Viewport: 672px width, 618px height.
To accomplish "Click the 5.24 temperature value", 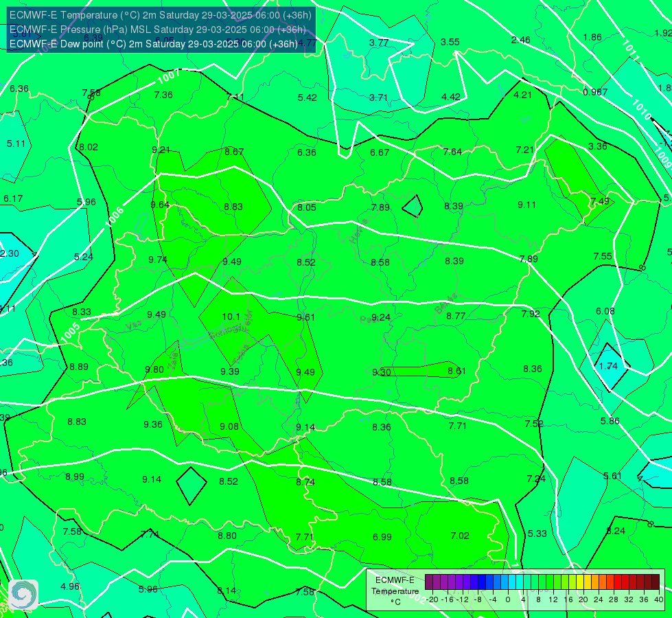I will click(84, 257).
